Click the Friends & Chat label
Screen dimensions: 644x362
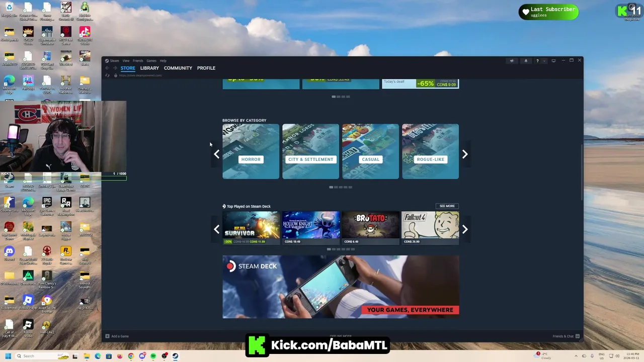click(x=563, y=336)
